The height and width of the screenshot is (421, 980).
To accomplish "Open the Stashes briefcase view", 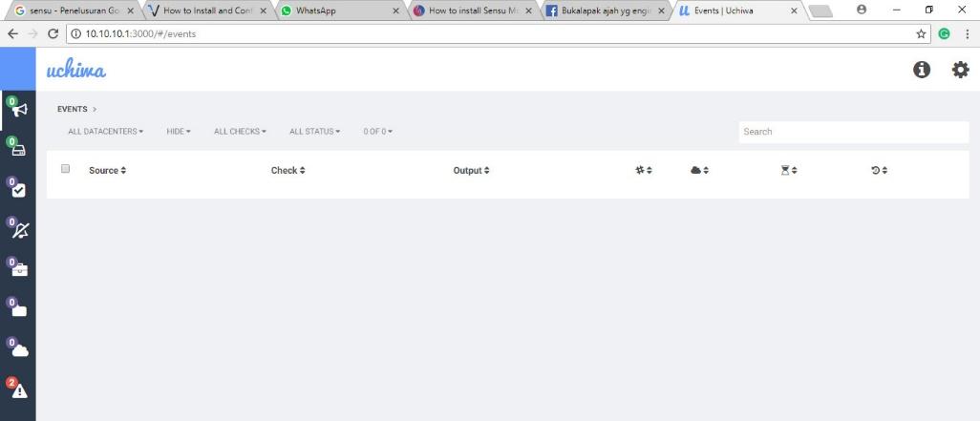I will point(20,270).
